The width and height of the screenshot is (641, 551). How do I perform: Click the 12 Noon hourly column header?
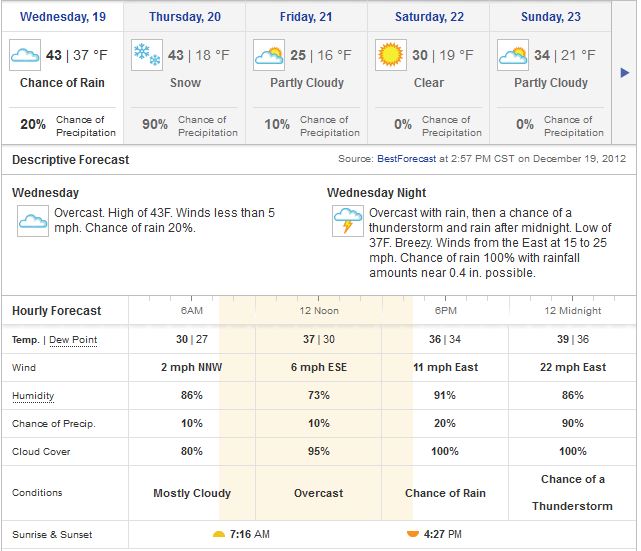click(319, 311)
